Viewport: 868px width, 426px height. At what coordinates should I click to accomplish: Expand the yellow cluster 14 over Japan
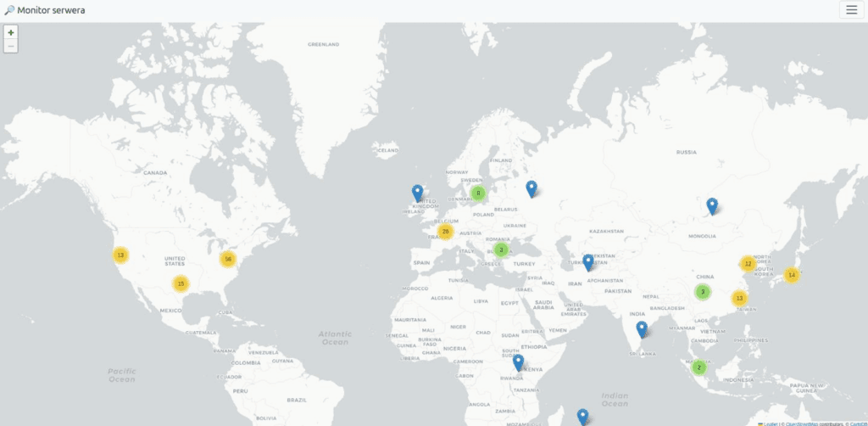click(x=792, y=275)
